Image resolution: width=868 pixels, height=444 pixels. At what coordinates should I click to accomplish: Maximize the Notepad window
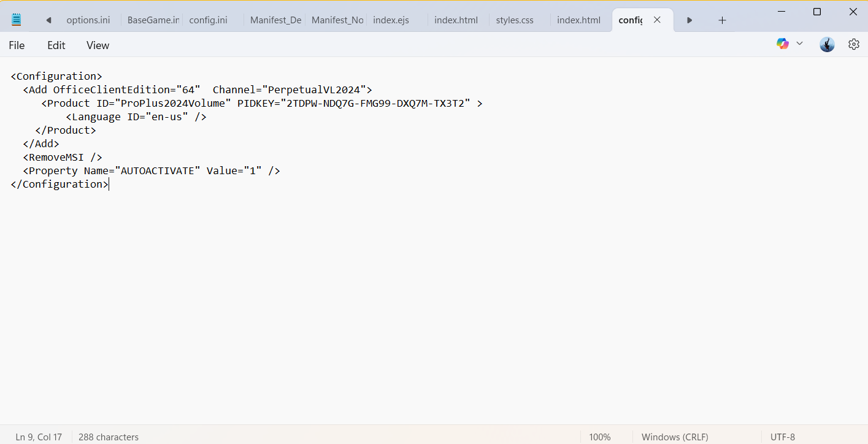(x=817, y=12)
